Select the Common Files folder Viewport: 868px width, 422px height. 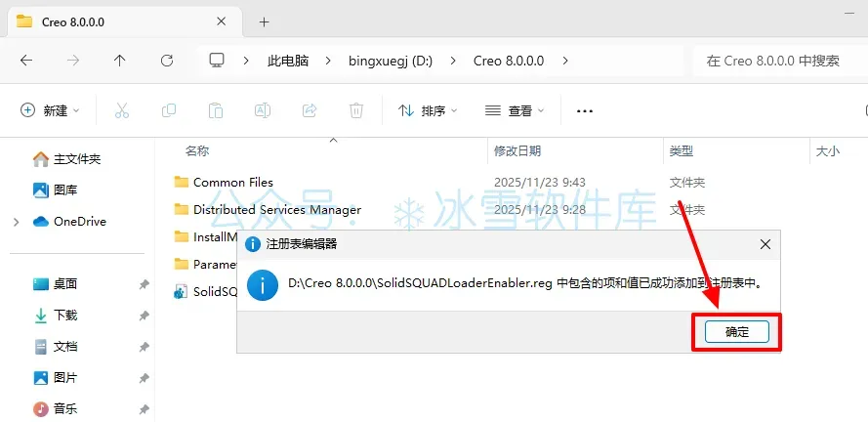pyautogui.click(x=233, y=183)
